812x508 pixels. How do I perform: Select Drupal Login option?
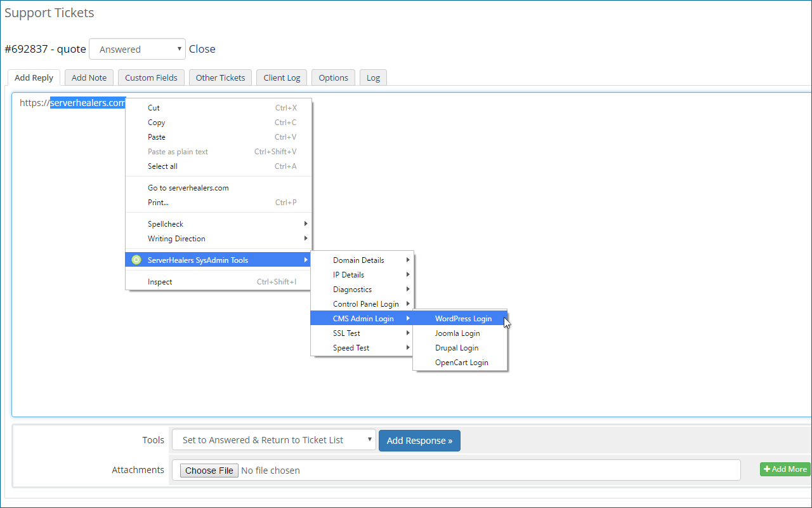point(460,348)
